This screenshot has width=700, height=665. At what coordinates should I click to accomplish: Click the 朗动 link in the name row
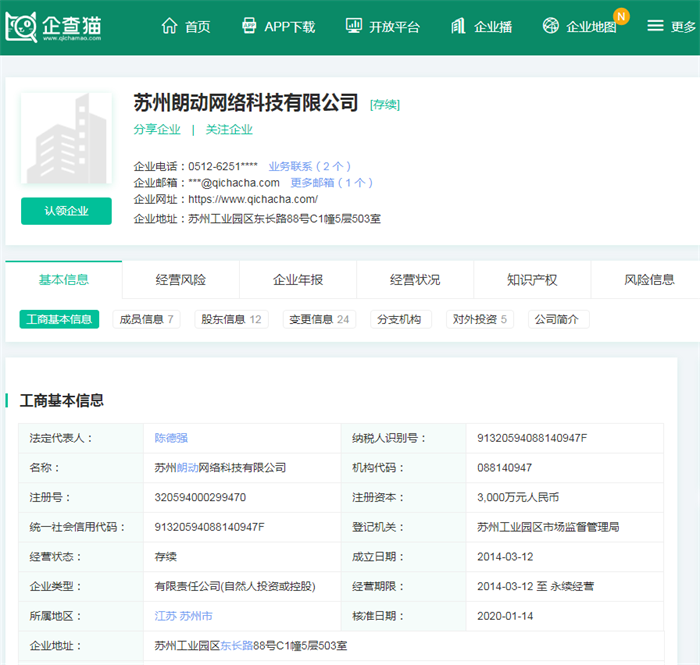pyautogui.click(x=188, y=468)
